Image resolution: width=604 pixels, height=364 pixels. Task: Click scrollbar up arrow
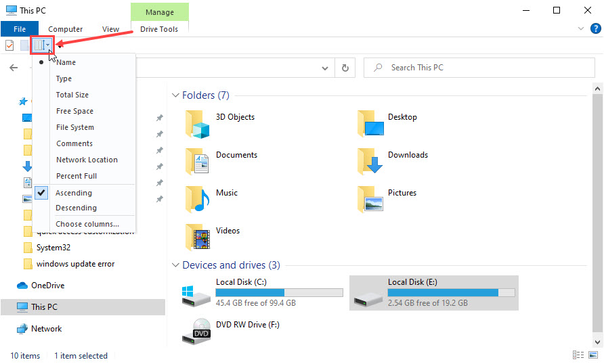597,89
